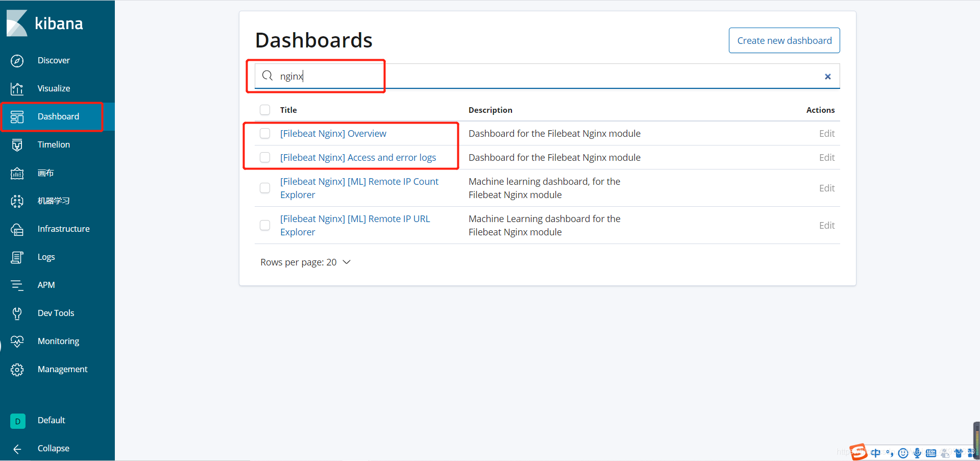Check the [Filebeat Nginx] Overview row checkbox
980x461 pixels.
265,133
